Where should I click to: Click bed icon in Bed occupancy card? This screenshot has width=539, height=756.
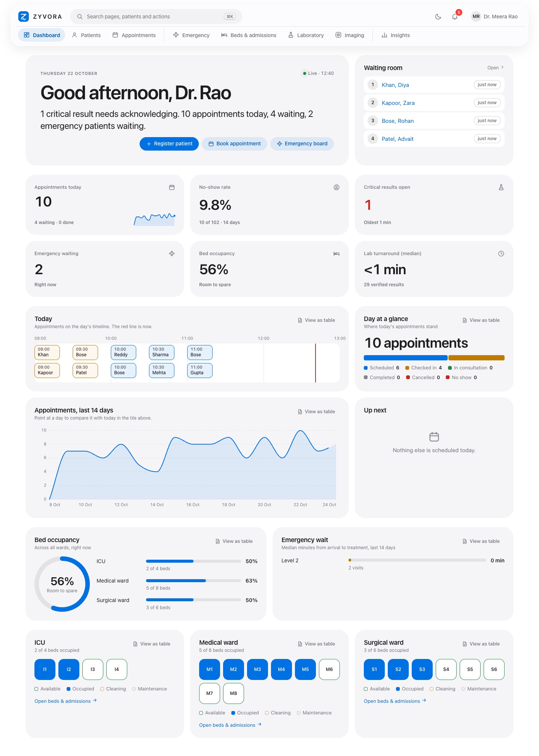337,254
